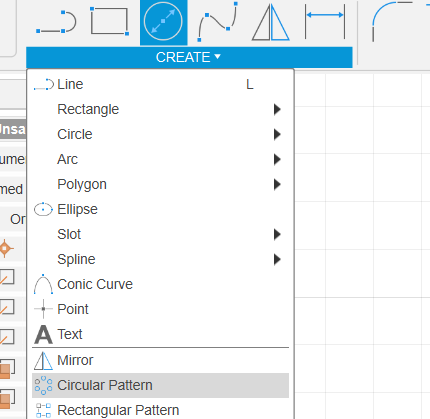Click the Fillet icon in toolbar

[392, 22]
